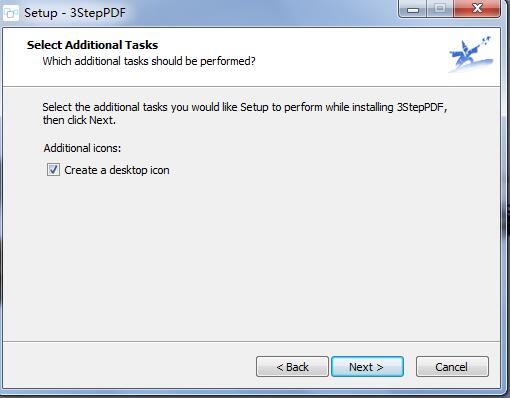Click the empty title bar area beside the title

[260, 13]
